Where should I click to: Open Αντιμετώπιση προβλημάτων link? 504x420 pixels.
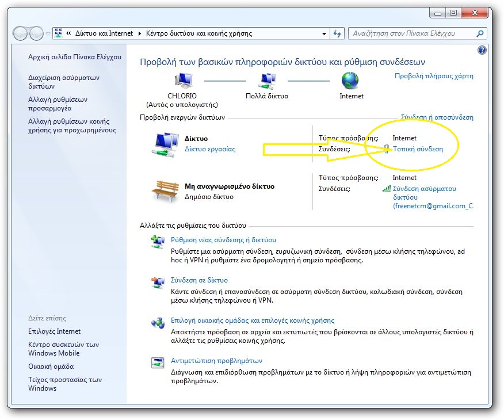217,361
